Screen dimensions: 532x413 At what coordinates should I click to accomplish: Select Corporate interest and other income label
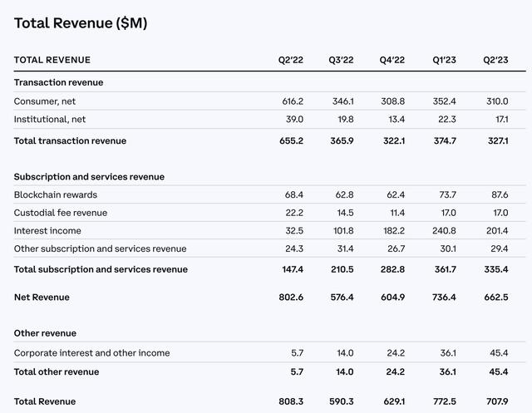[x=91, y=353]
